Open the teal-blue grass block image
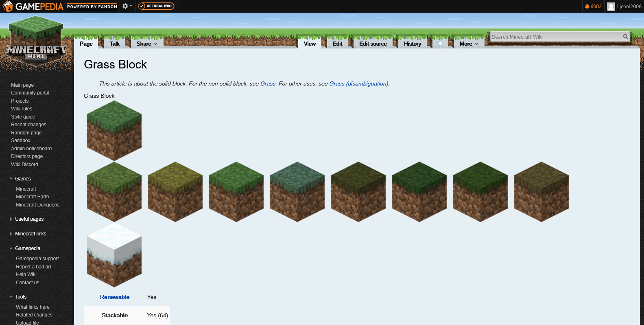Viewport: 644px width, 325px height. click(297, 191)
